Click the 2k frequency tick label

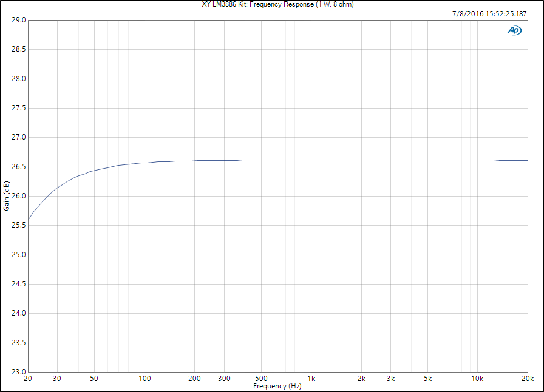click(x=361, y=379)
